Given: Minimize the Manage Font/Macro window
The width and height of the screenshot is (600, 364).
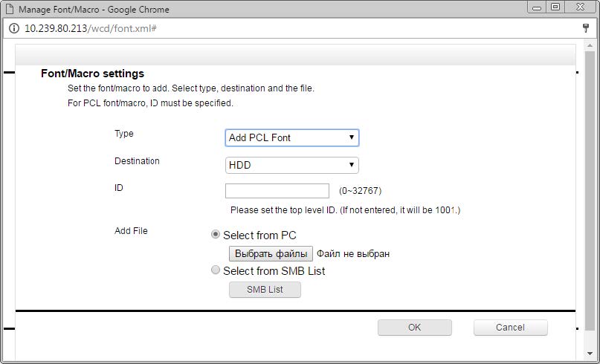Looking at the screenshot, I should click(x=537, y=7).
